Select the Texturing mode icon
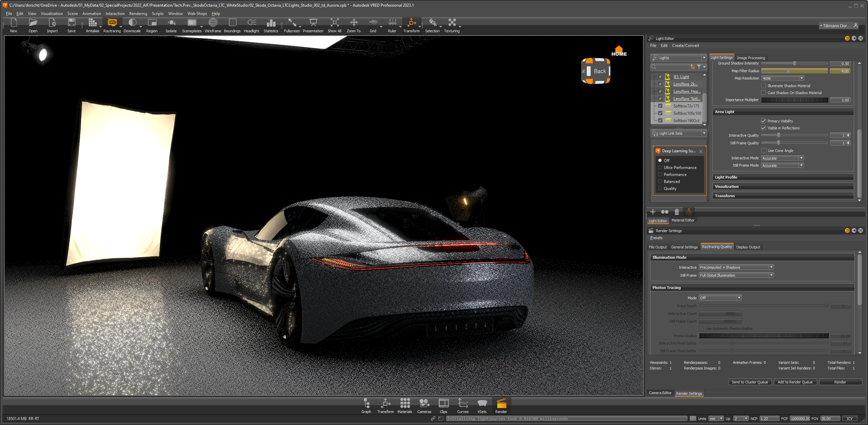 452,22
